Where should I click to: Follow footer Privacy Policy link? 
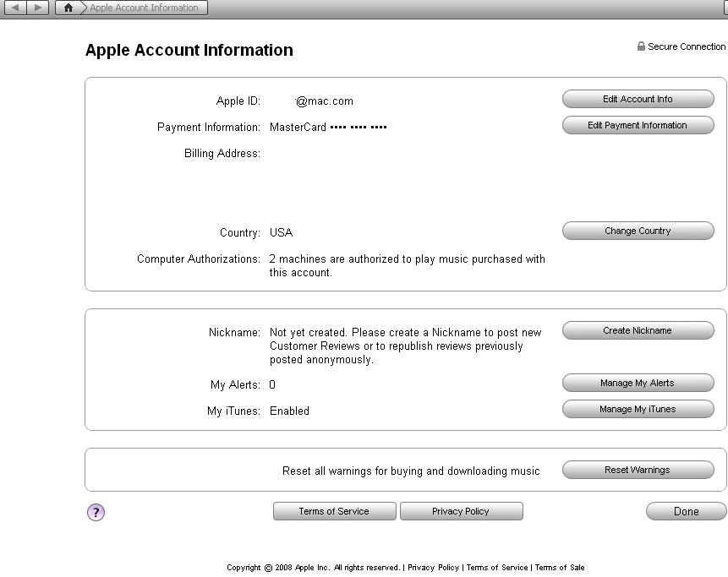pyautogui.click(x=433, y=567)
